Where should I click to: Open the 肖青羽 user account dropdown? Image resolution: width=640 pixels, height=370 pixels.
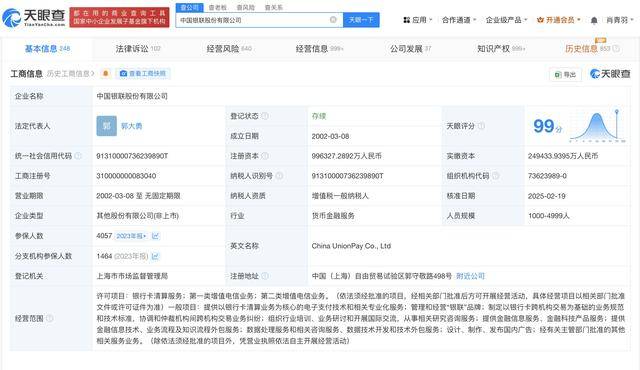(x=620, y=20)
